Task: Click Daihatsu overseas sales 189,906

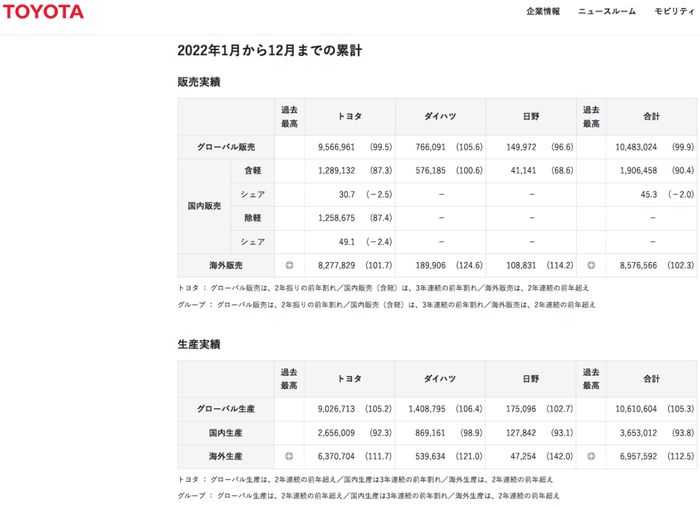Action: [x=430, y=265]
